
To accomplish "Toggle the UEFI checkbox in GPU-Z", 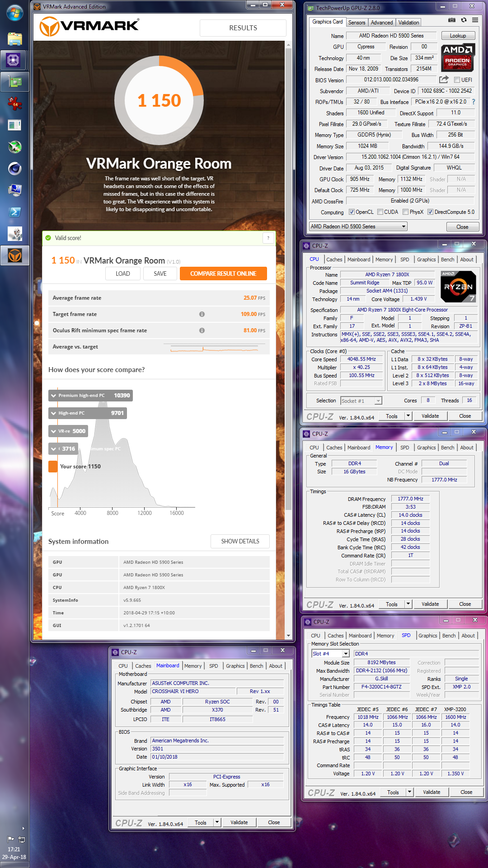I will click(457, 80).
